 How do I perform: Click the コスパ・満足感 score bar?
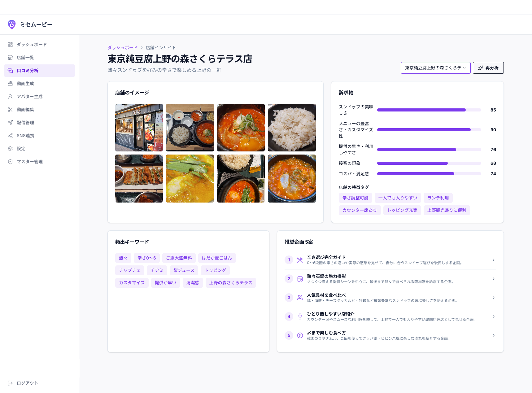429,174
